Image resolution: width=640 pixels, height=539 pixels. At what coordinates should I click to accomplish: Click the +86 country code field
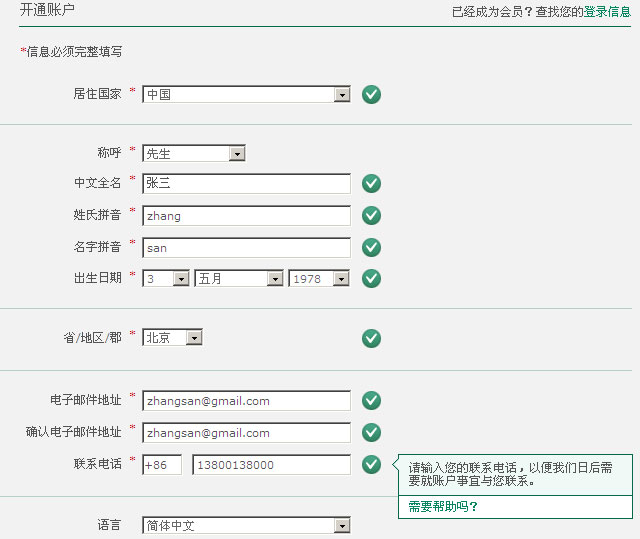click(x=162, y=465)
